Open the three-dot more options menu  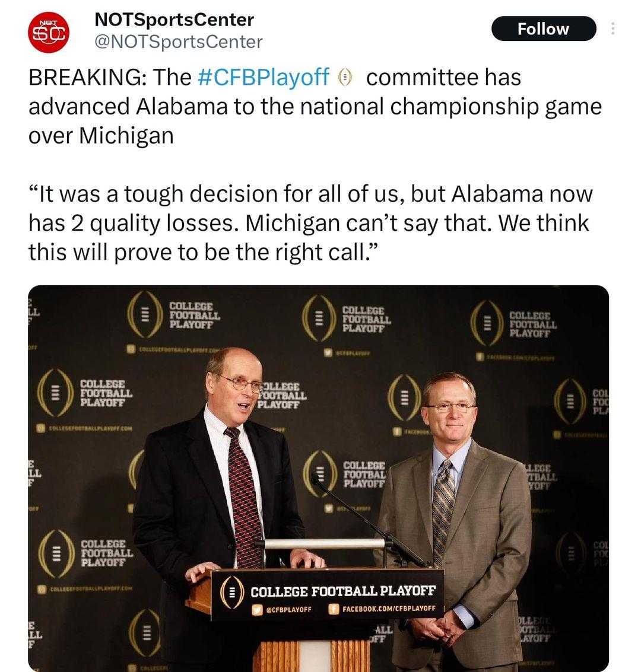[613, 28]
